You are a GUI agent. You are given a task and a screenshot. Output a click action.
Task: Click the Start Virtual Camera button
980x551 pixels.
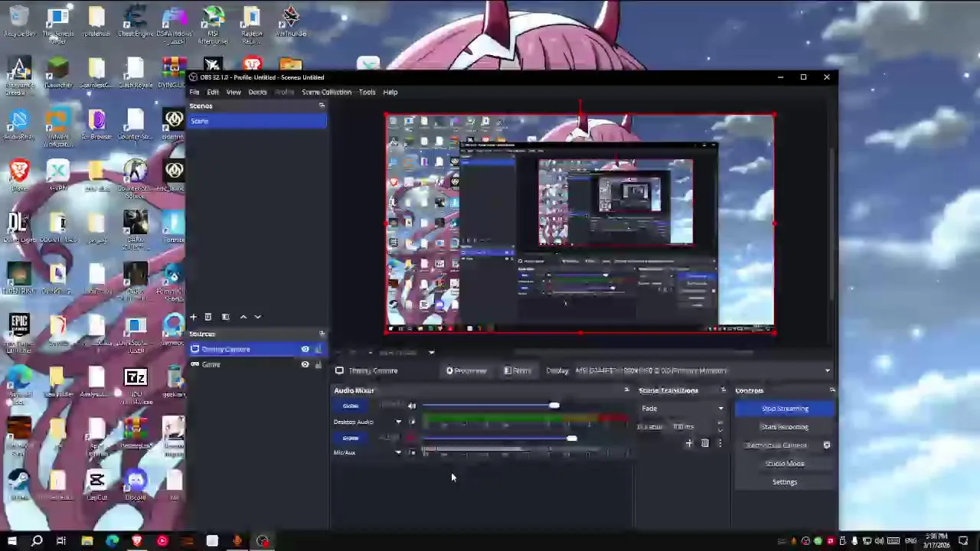click(x=777, y=445)
